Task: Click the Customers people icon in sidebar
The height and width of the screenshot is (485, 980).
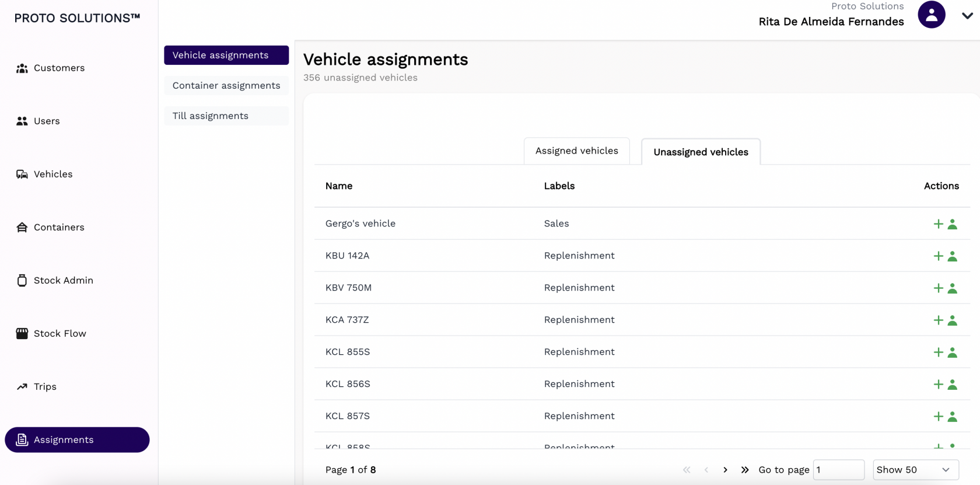Action: pyautogui.click(x=22, y=68)
